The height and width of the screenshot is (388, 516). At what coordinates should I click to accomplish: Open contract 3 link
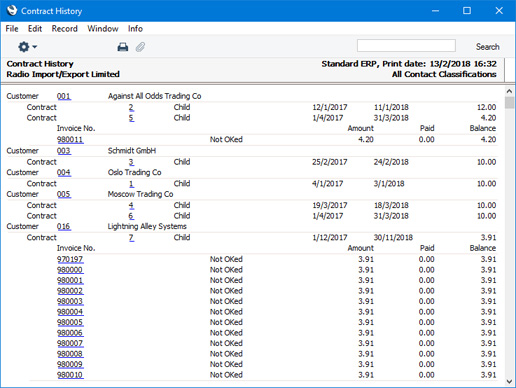(131, 162)
